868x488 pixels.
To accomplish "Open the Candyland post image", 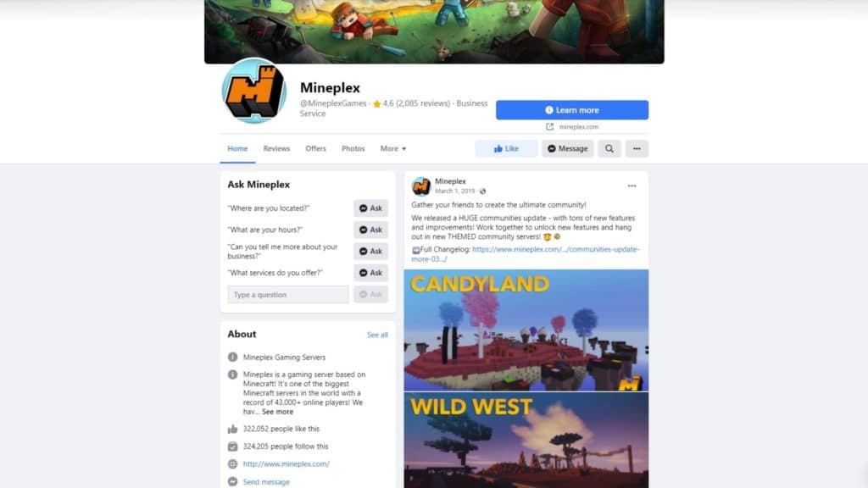I will (526, 330).
